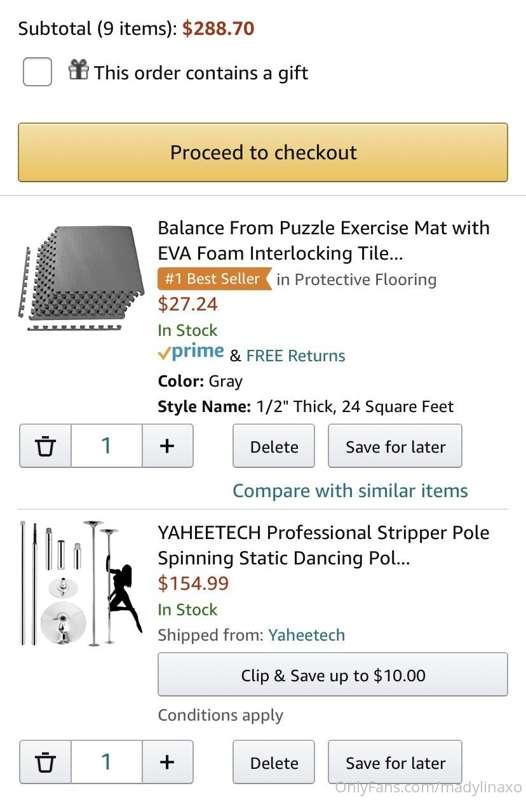Save YAHEETECH pole for later
This screenshot has width=526, height=800.
tap(395, 762)
